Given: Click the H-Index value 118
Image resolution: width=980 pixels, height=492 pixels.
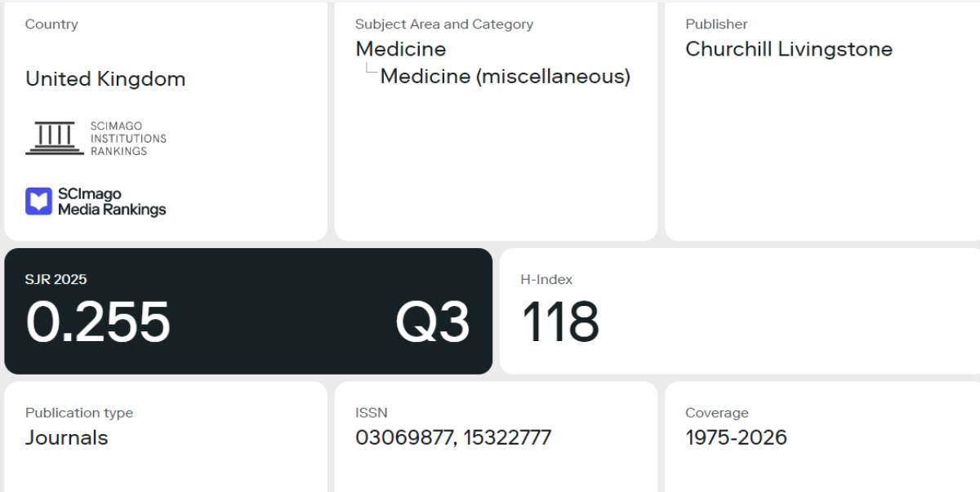Looking at the screenshot, I should (559, 321).
